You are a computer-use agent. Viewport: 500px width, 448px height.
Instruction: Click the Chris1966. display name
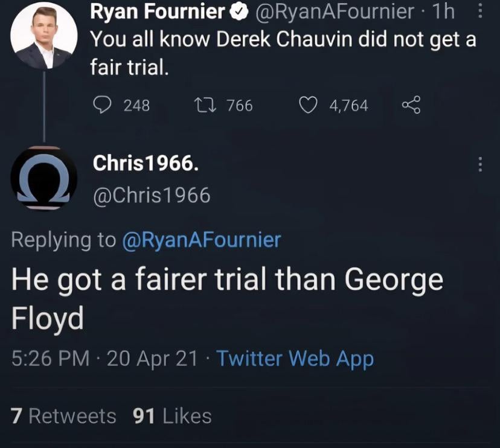[145, 163]
